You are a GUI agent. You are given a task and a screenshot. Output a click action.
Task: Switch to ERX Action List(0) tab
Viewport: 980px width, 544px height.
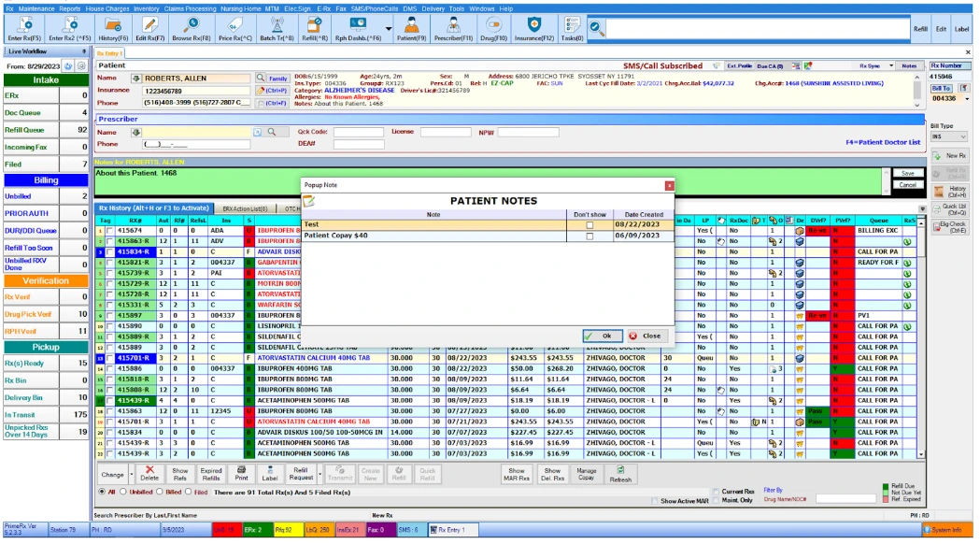coord(245,208)
